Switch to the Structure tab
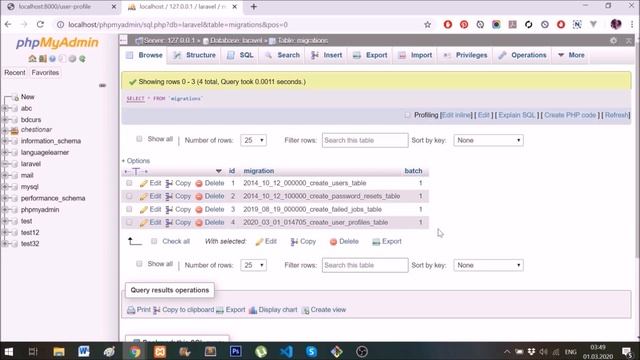 tap(194, 55)
